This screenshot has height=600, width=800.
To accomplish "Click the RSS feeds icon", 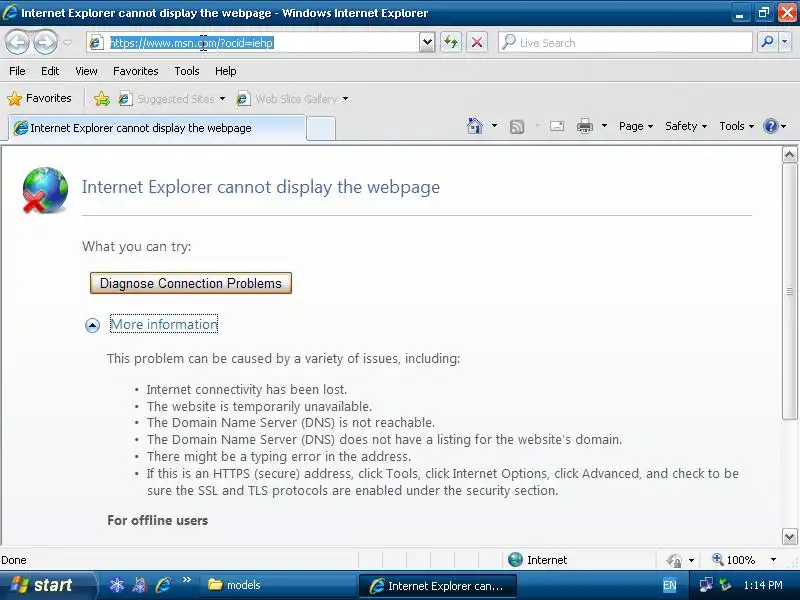I will coord(517,127).
